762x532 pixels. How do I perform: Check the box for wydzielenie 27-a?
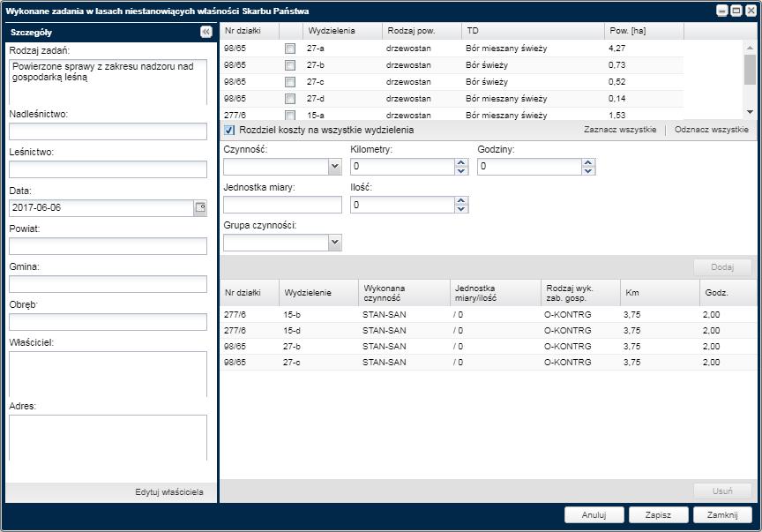[290, 49]
